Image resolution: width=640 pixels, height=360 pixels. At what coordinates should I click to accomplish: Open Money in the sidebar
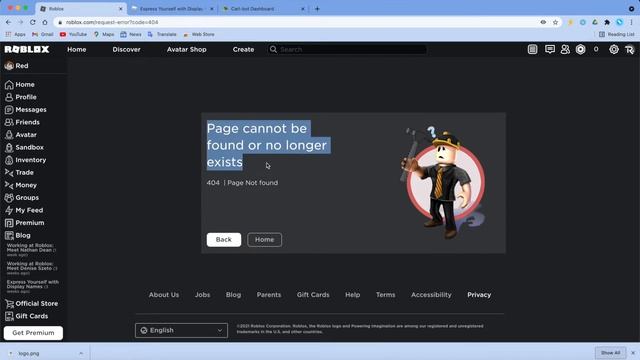pos(20,185)
